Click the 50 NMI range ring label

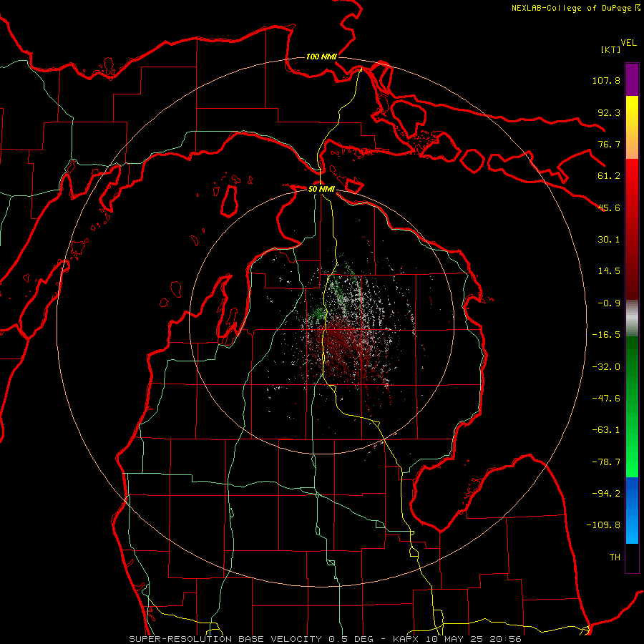(321, 189)
